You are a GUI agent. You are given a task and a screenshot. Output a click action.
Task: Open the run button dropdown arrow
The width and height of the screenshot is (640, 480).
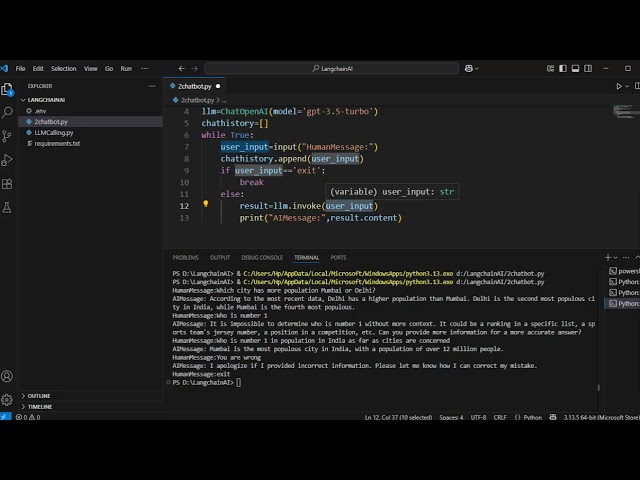pyautogui.click(x=627, y=86)
